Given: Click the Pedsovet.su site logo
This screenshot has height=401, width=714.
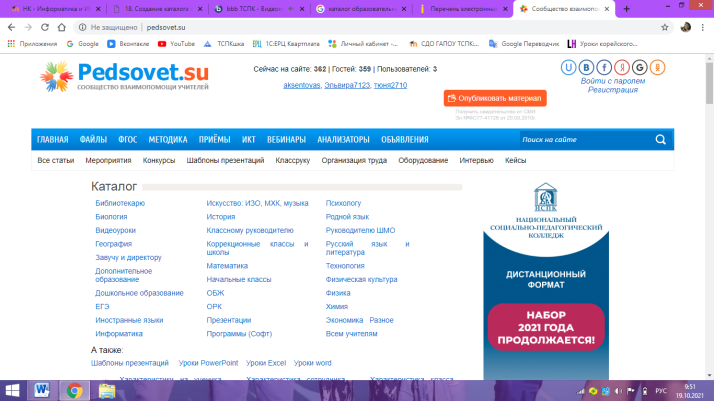Looking at the screenshot, I should (124, 76).
